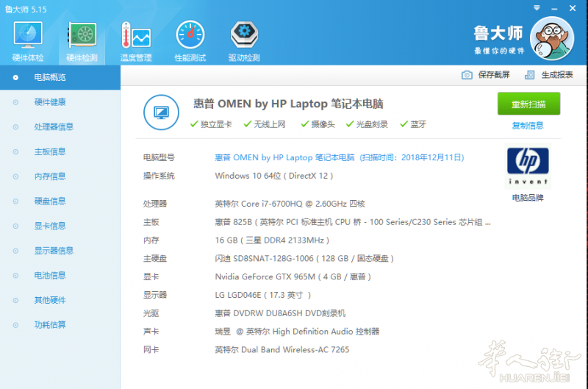
Task: Click the 闪迪 SD8SNAT-128G disk value
Action: pyautogui.click(x=304, y=258)
